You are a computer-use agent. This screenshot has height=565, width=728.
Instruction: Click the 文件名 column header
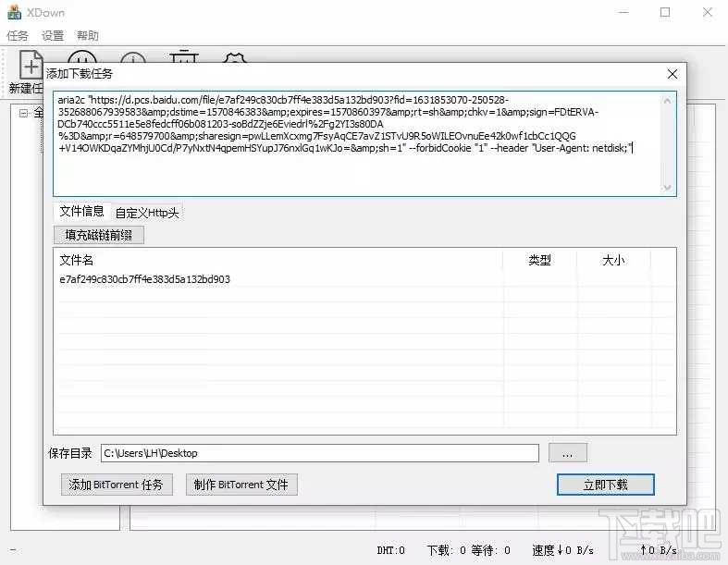tap(77, 260)
